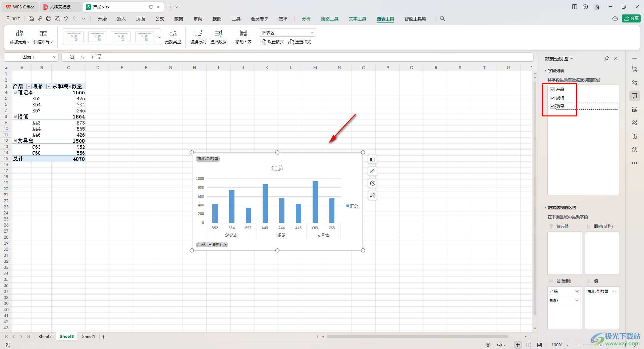The width and height of the screenshot is (644, 349).
Task: Toggle the eye reading mode icon
Action: (x=488, y=345)
